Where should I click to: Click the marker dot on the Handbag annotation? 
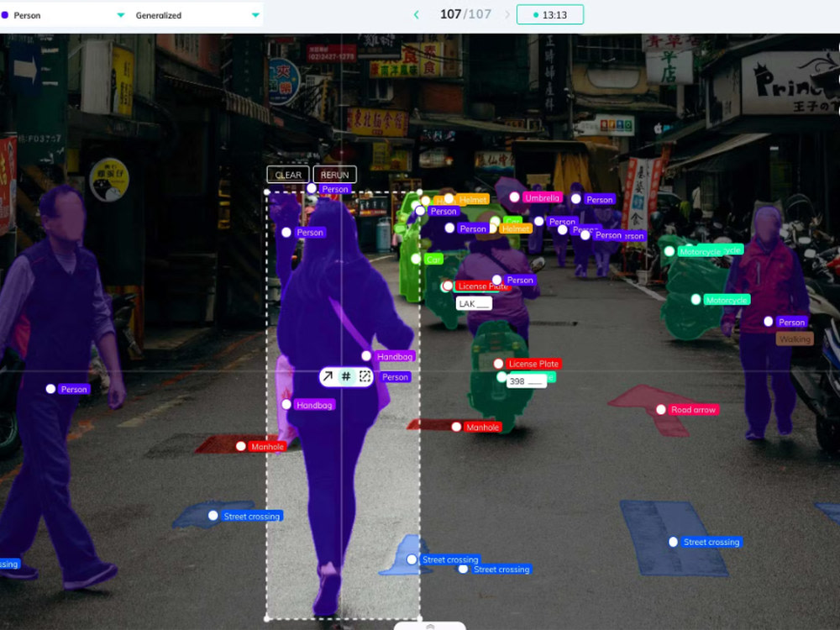(x=368, y=355)
